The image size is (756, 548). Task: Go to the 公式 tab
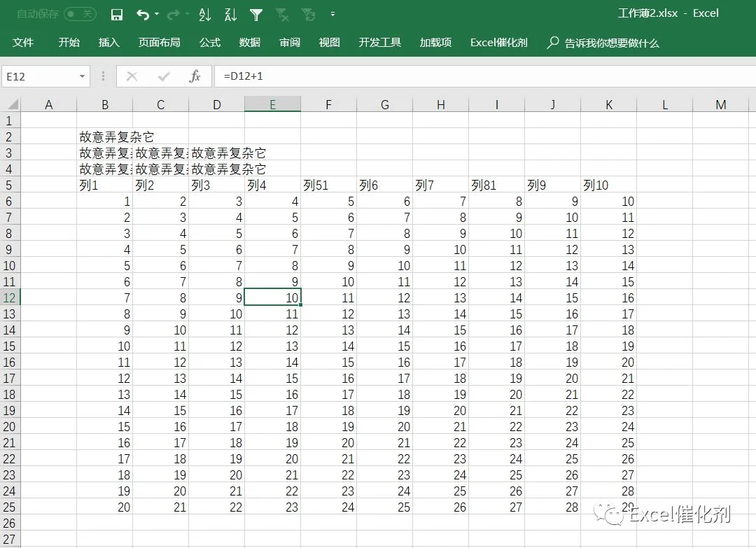(x=210, y=43)
